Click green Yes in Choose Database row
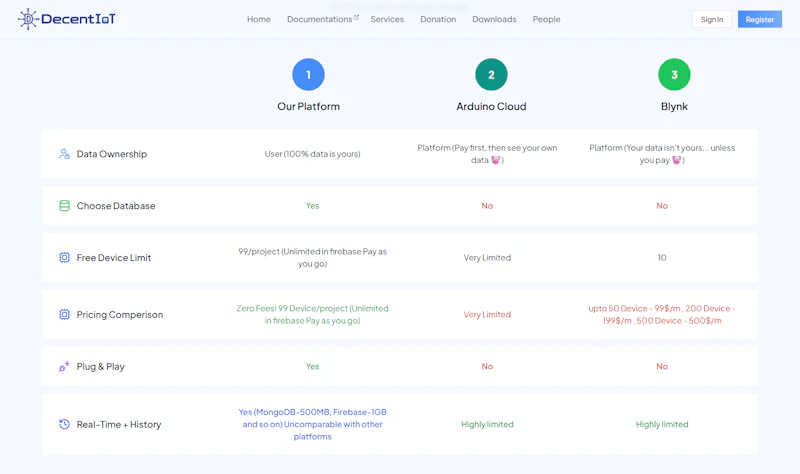The height and width of the screenshot is (474, 800). coord(312,206)
